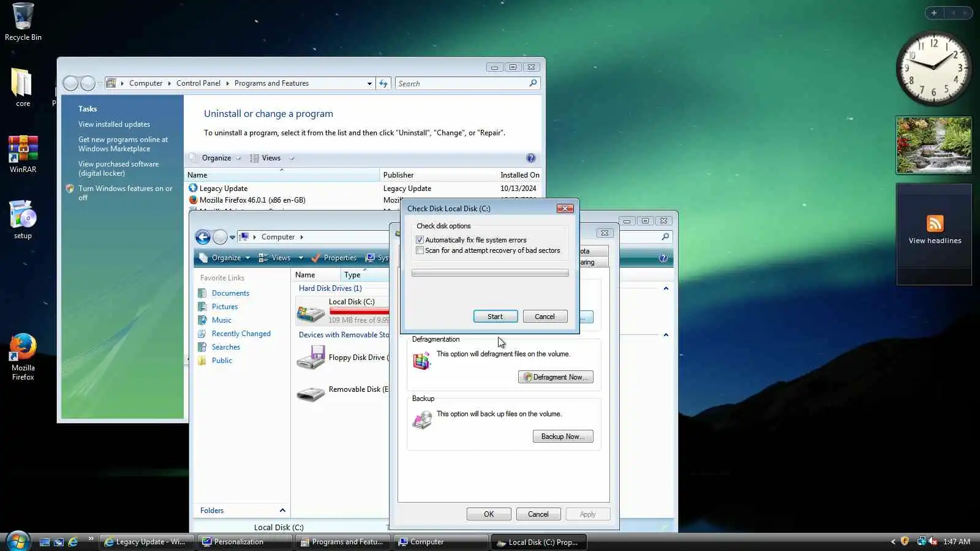980x551 pixels.
Task: Click the Check Disk progress bar
Action: point(490,273)
